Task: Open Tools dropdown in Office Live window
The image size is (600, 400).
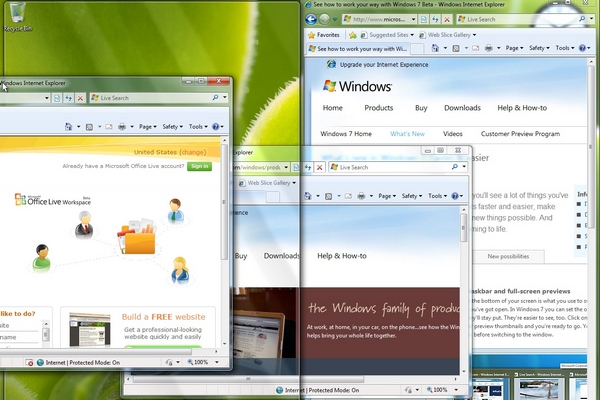Action: 198,127
